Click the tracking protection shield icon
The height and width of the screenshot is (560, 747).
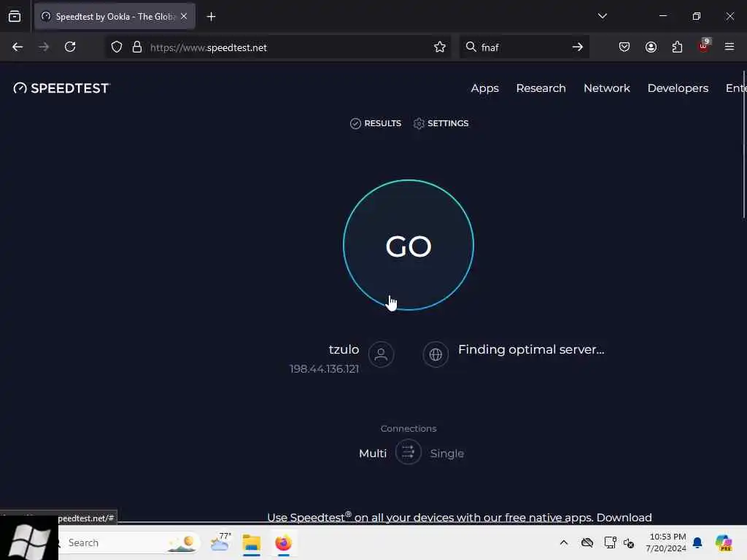pyautogui.click(x=117, y=47)
